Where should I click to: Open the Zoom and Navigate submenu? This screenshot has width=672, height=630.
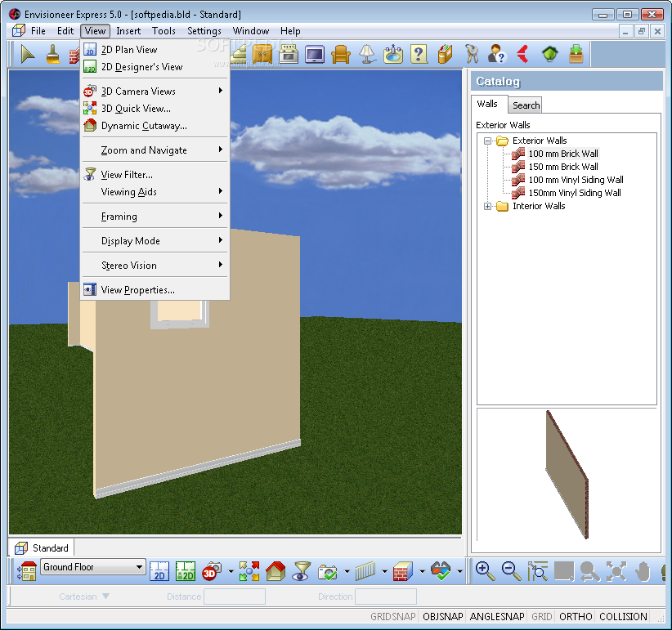pyautogui.click(x=155, y=150)
